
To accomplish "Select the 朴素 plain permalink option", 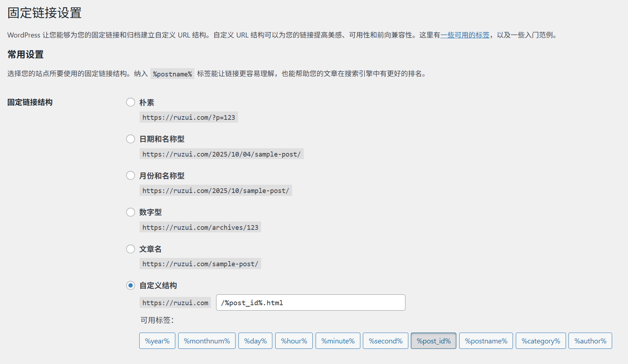I will [131, 102].
